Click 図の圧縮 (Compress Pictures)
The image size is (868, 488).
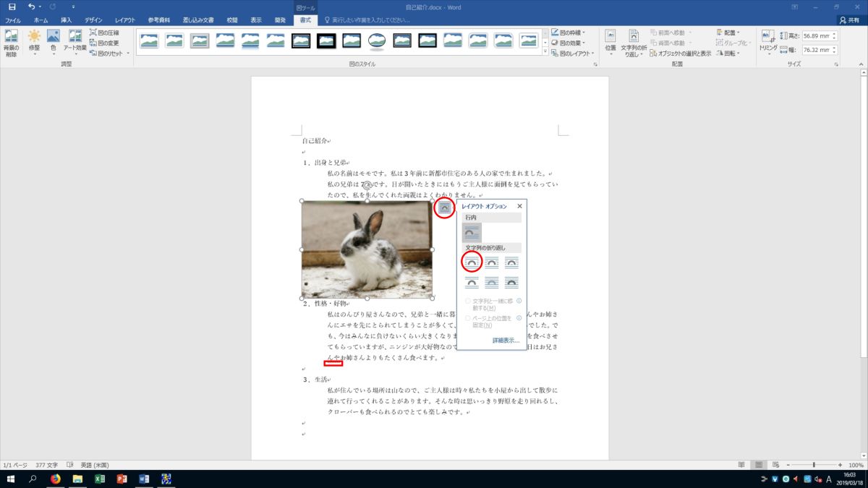click(x=105, y=33)
